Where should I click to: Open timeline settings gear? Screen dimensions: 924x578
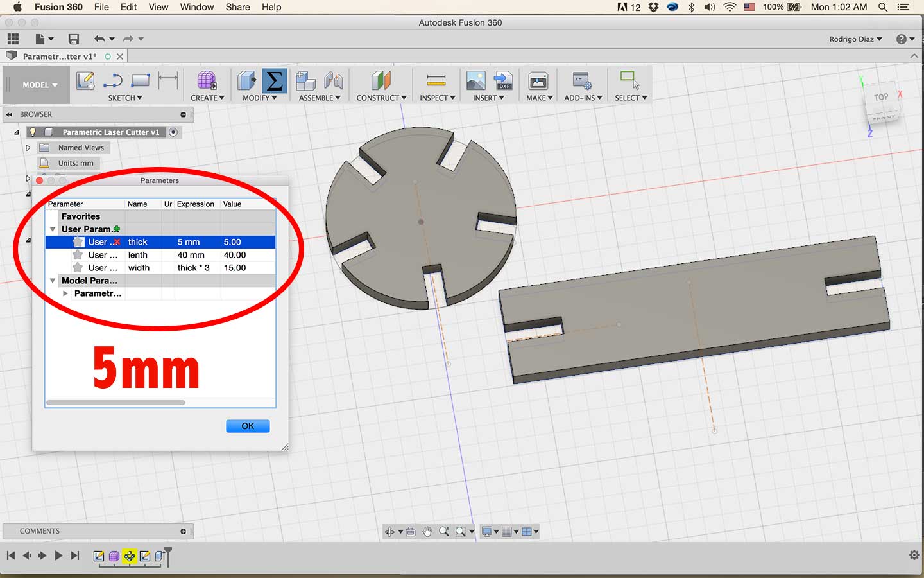[914, 555]
